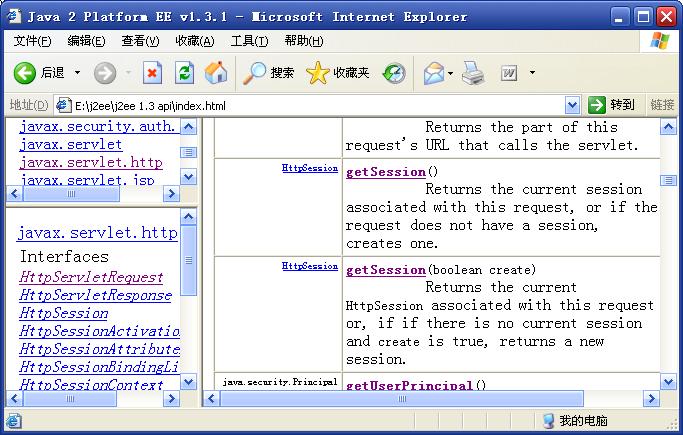The height and width of the screenshot is (435, 683).
Task: Click the address field with index.html path
Action: tap(319, 106)
